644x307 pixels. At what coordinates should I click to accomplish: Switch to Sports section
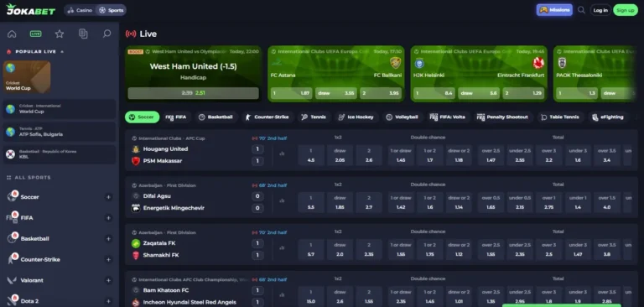[111, 10]
